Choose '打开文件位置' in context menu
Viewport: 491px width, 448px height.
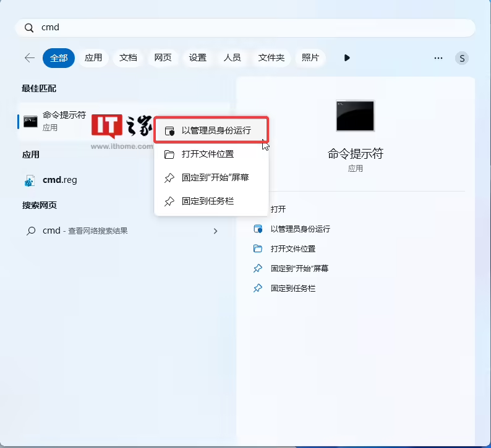208,154
